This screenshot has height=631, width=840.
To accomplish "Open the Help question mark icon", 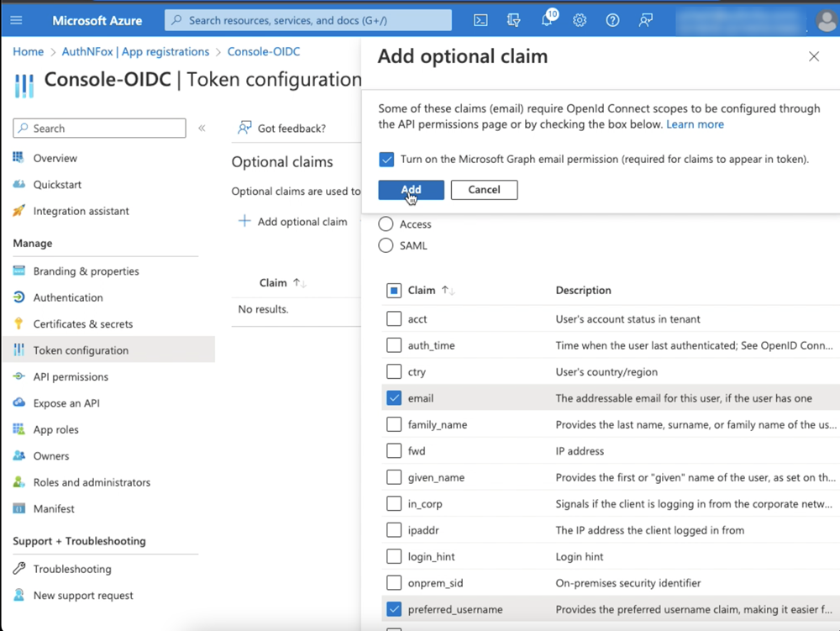I will pyautogui.click(x=612, y=20).
